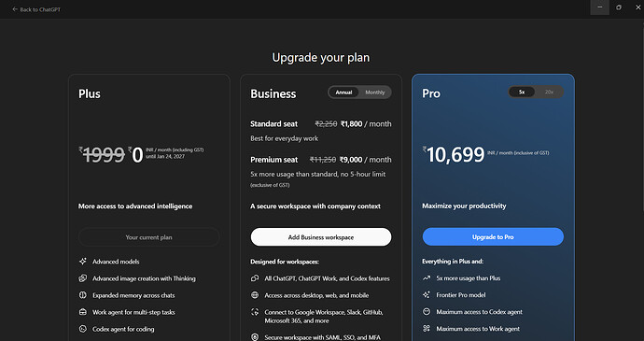This screenshot has height=341, width=644.
Task: Click the Advanced models feature text
Action: click(x=116, y=262)
